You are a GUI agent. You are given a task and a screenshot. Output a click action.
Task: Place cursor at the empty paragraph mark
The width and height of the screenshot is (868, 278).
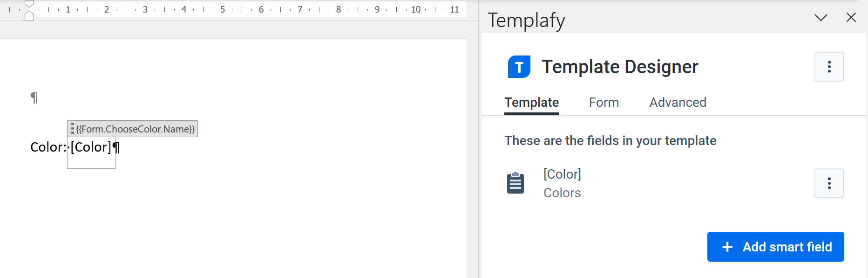click(x=34, y=98)
